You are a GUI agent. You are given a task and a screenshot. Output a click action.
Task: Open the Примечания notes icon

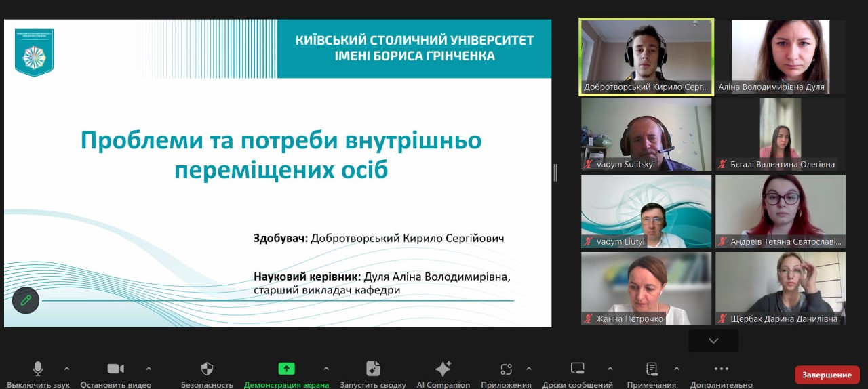pos(652,369)
